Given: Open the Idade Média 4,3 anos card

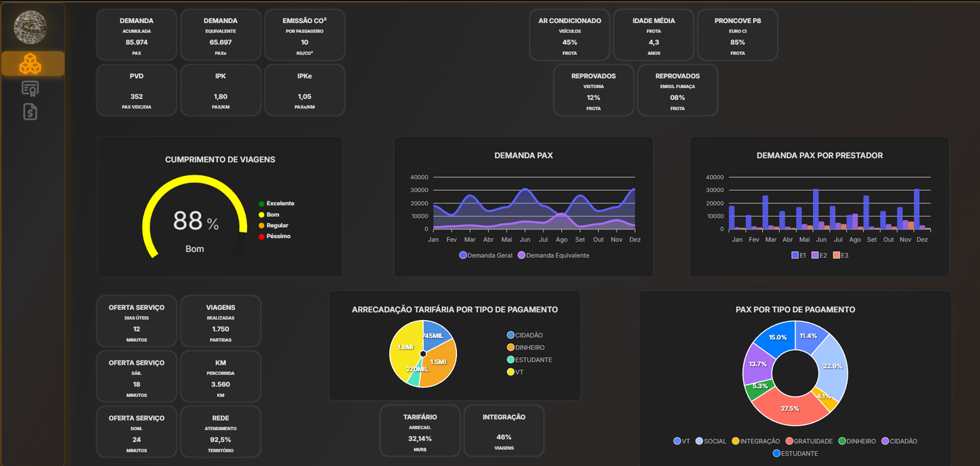Looking at the screenshot, I should pos(654,35).
